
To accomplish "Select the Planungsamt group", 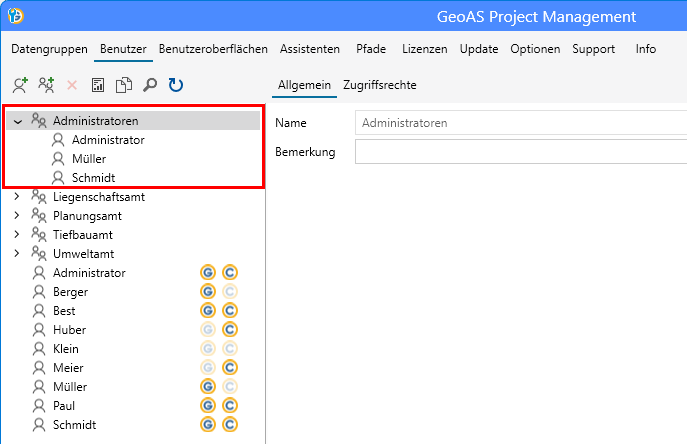I will (89, 216).
